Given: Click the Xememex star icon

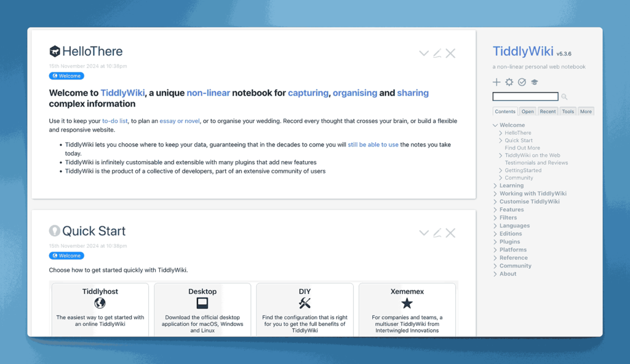Looking at the screenshot, I should coord(407,303).
